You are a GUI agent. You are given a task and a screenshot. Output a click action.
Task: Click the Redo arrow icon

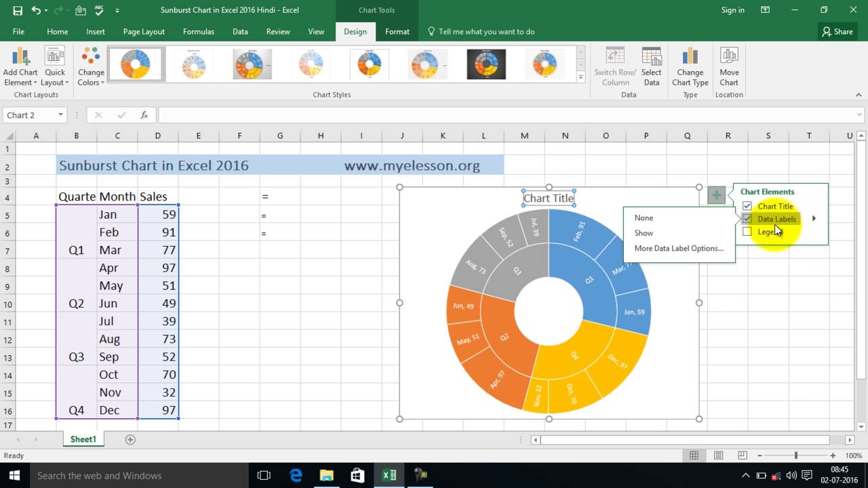point(59,10)
